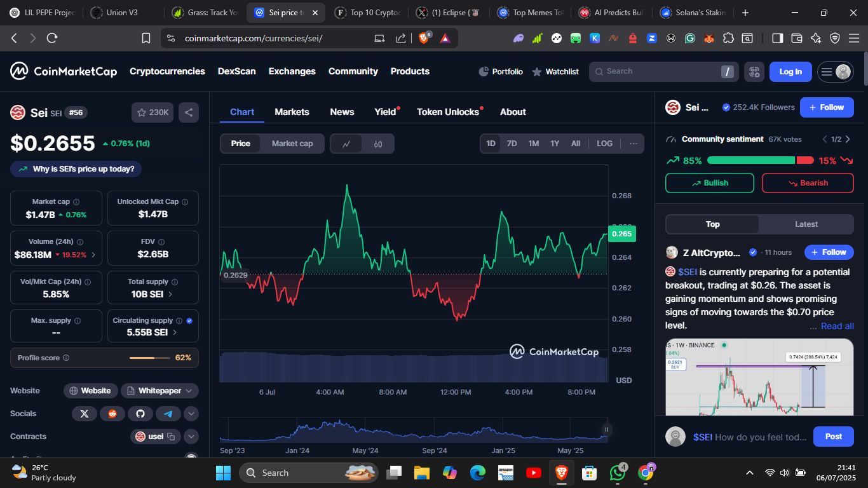Viewport: 868px width, 488px height.
Task: Follow the Sei community profile
Action: (827, 107)
